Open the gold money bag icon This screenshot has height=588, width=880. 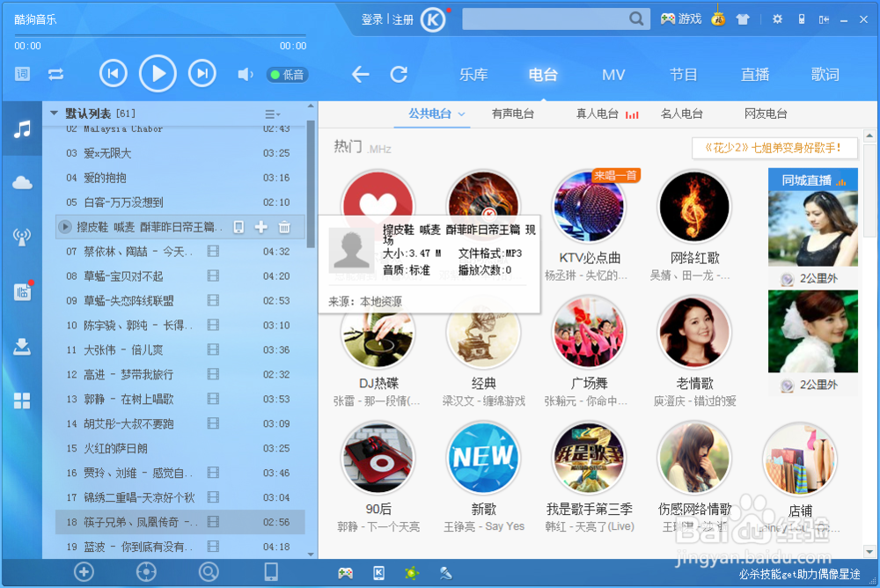[x=718, y=18]
